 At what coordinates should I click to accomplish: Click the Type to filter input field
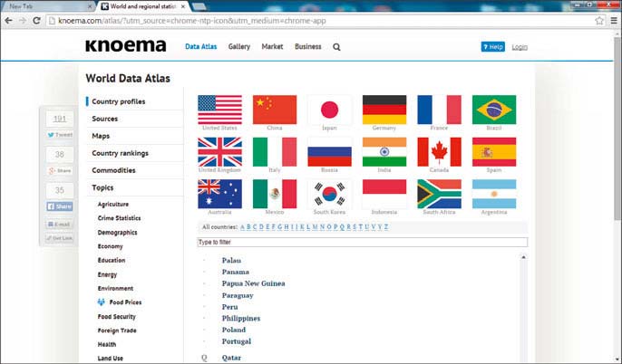[x=363, y=242]
